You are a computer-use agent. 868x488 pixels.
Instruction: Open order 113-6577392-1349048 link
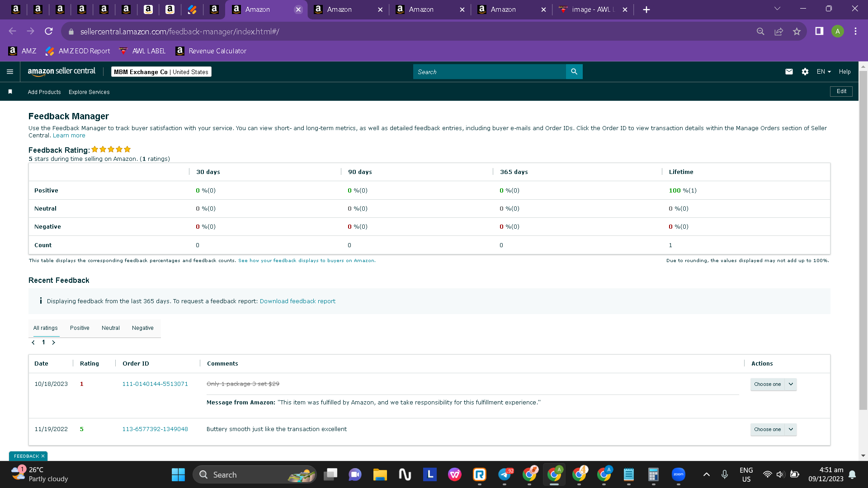pyautogui.click(x=155, y=429)
